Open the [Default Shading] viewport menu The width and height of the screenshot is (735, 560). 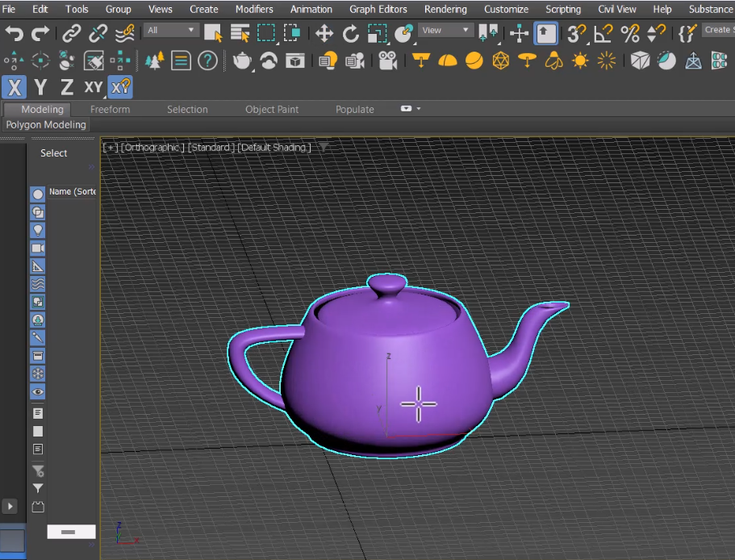click(x=274, y=148)
